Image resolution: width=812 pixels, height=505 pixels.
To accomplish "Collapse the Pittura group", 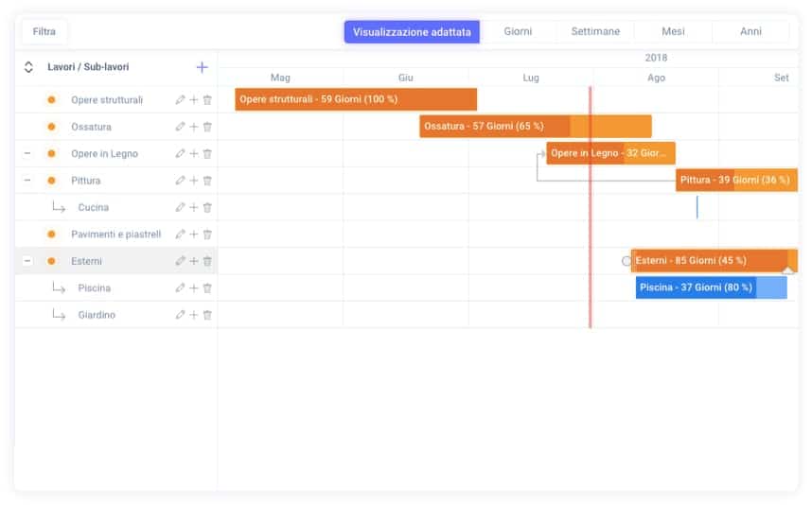I will point(27,181).
